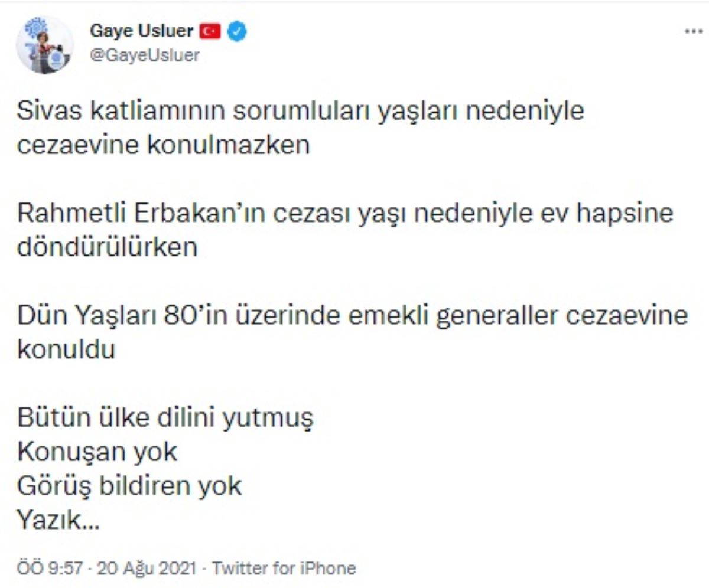Image resolution: width=709 pixels, height=588 pixels.
Task: Click the line "Bütün ülke dilini yutmuş"
Action: [165, 418]
